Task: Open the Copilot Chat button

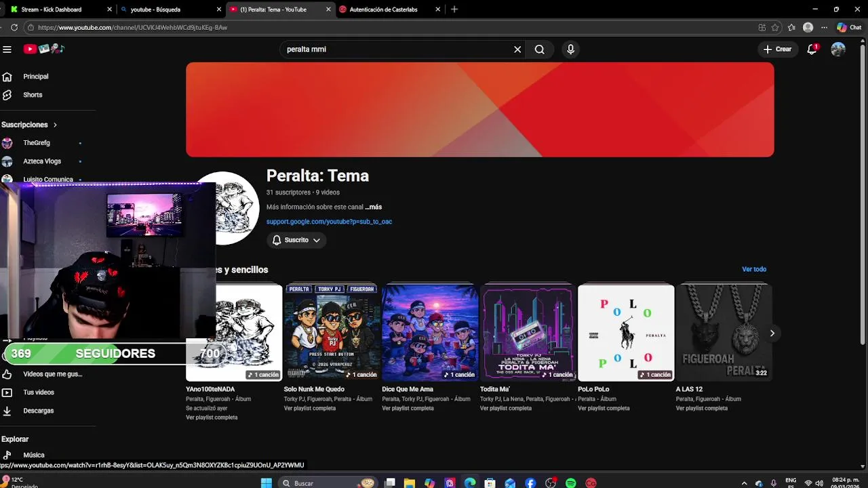Action: [x=849, y=28]
